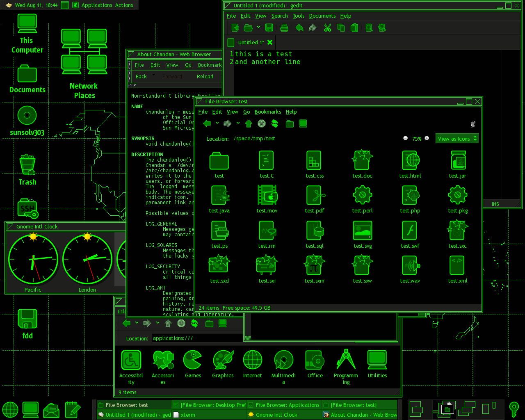Open the View as Icons dropdown
This screenshot has height=420, width=525.
click(x=457, y=139)
